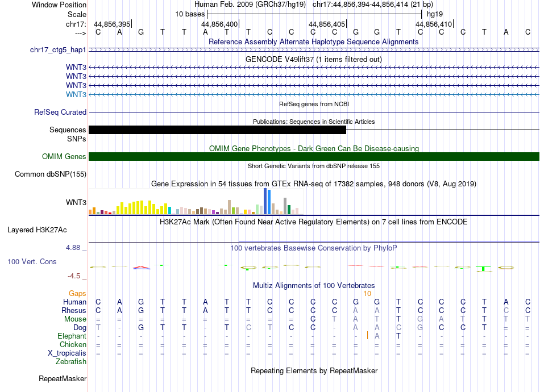This screenshot has width=540, height=392.
Task: Click the RefSeq genes from NCBI title
Action: [314, 104]
